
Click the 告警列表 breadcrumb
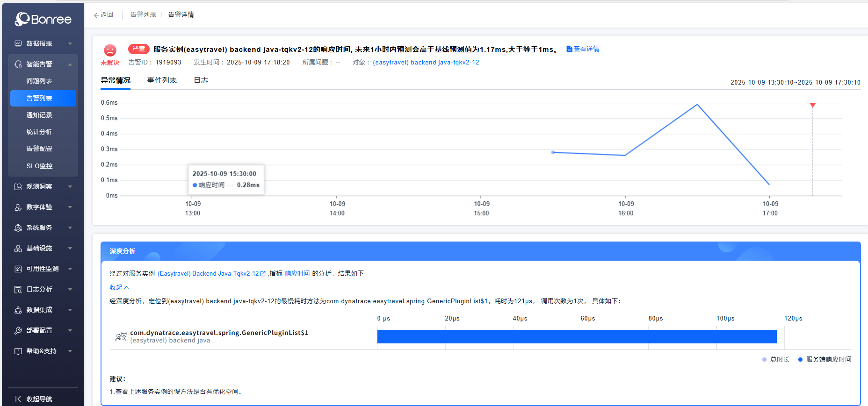[143, 15]
